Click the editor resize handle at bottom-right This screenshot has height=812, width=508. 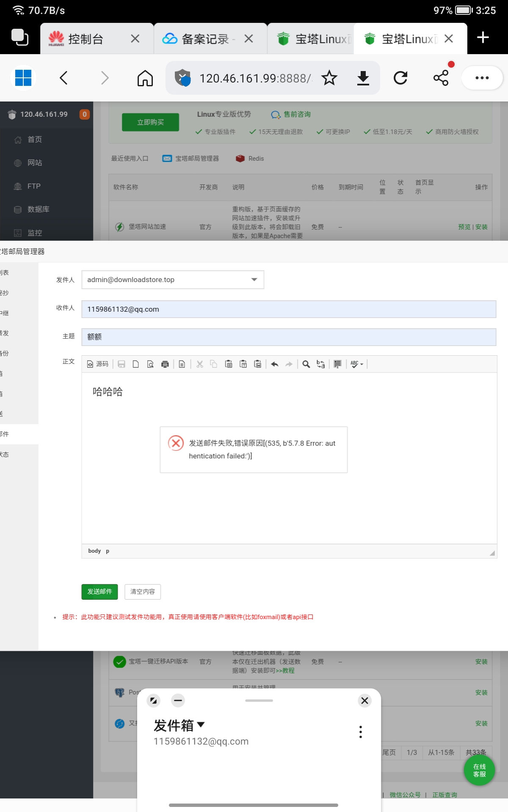[492, 553]
